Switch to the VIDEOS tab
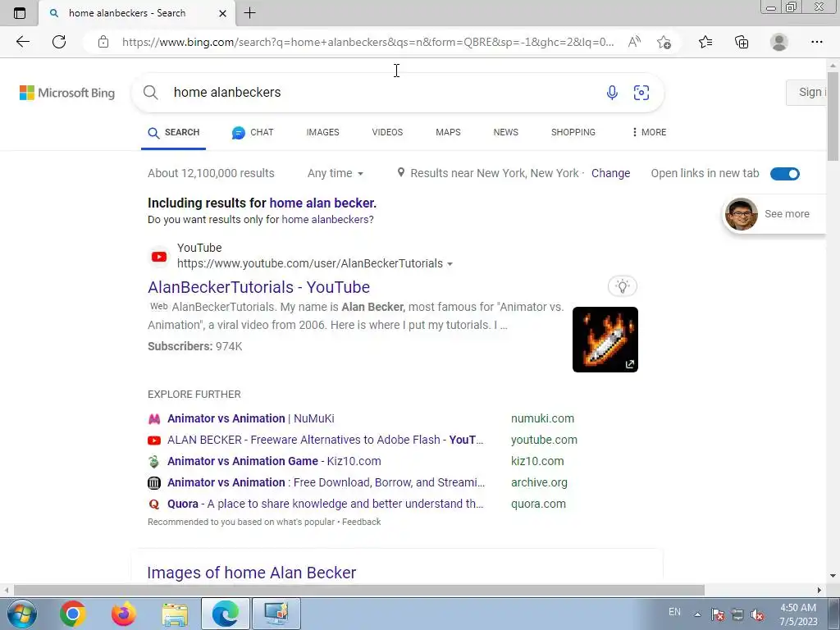This screenshot has height=630, width=840. [x=387, y=132]
